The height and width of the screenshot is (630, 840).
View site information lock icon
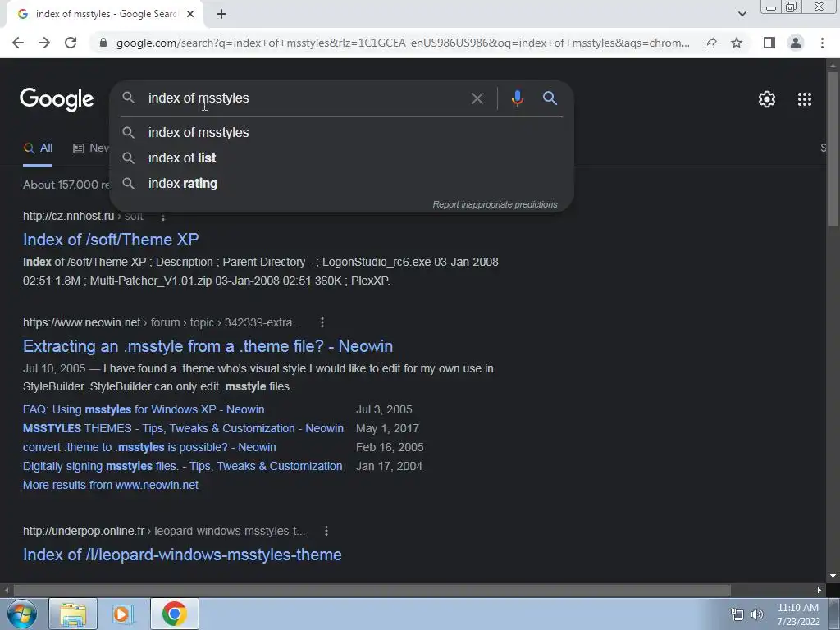(x=103, y=43)
